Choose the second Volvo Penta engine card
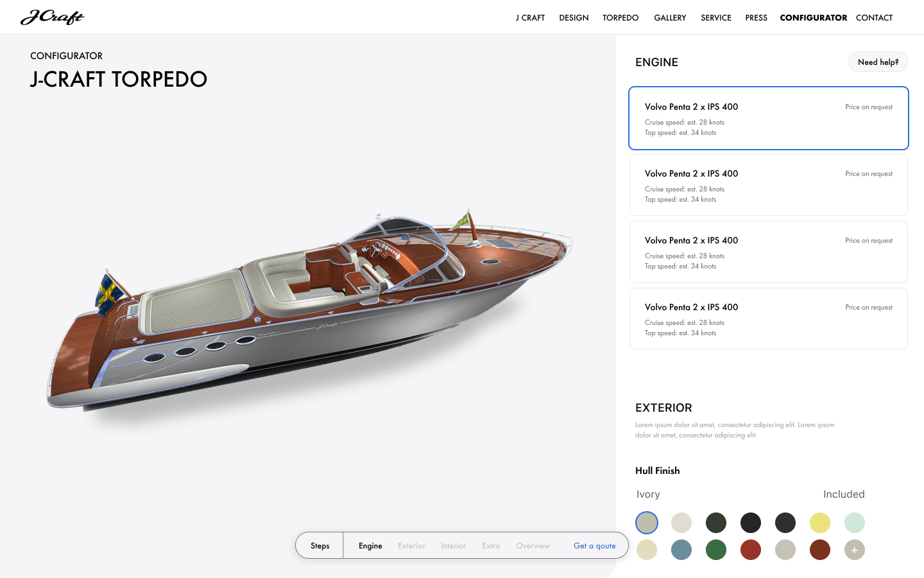Screen dimensions: 924x578 [769, 185]
